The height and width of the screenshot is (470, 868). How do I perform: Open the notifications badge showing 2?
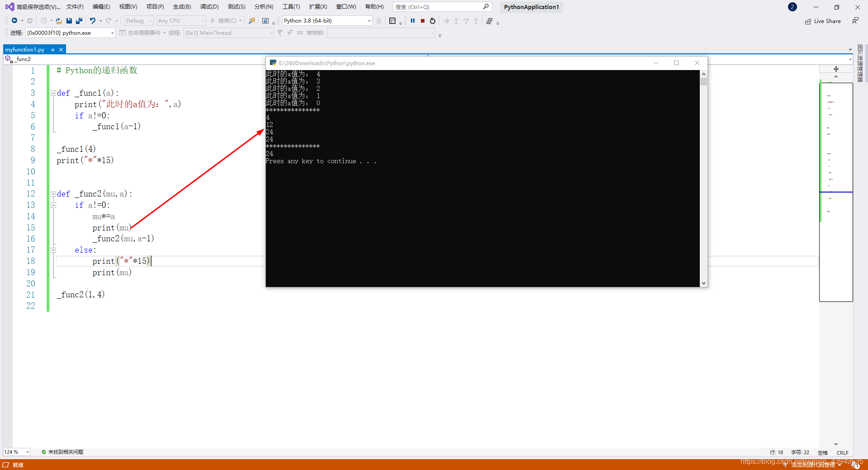click(x=793, y=7)
